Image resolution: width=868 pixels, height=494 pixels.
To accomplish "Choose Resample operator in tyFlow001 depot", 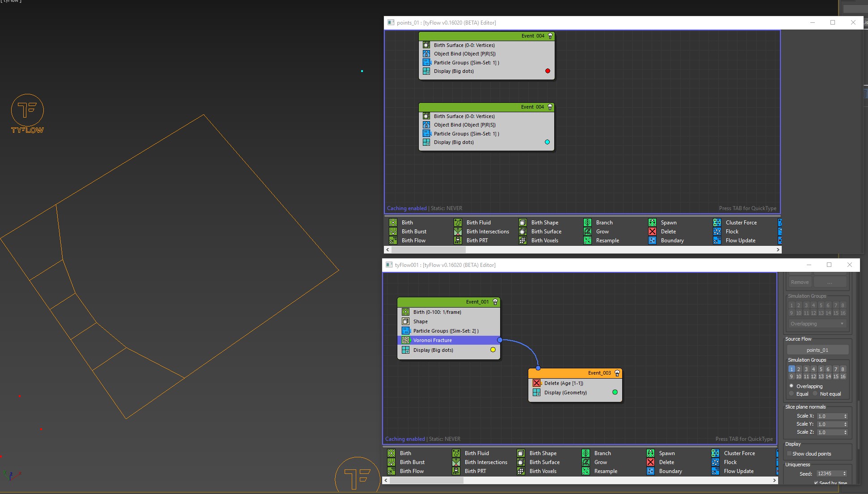I will click(x=599, y=471).
